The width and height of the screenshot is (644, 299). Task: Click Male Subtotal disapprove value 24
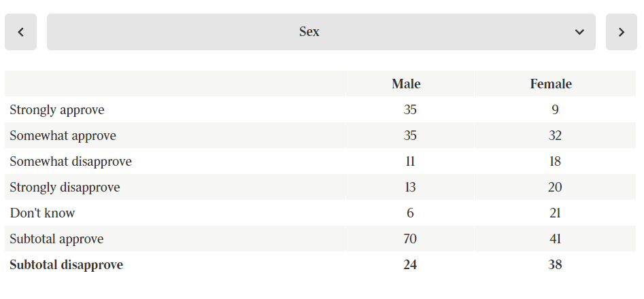click(x=410, y=265)
